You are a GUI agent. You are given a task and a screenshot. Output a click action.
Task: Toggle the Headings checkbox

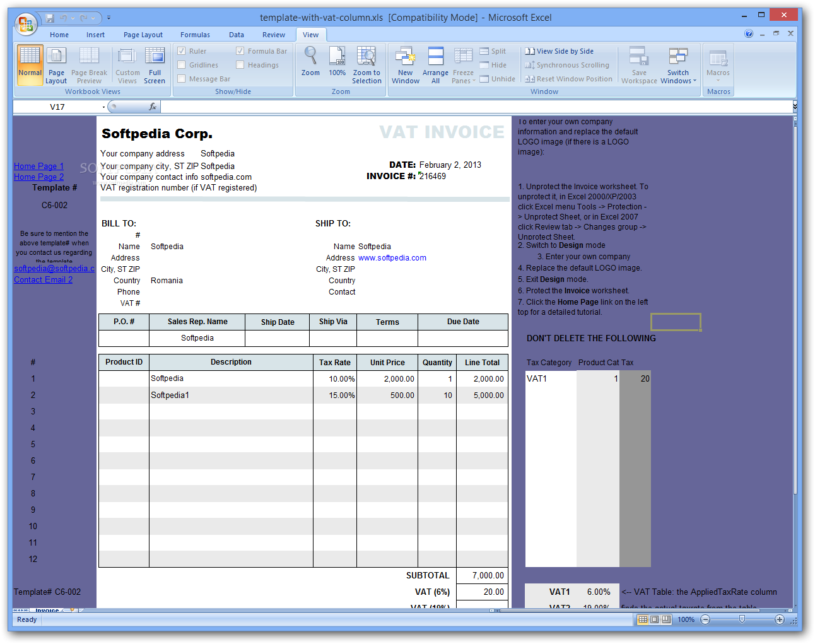(x=240, y=65)
